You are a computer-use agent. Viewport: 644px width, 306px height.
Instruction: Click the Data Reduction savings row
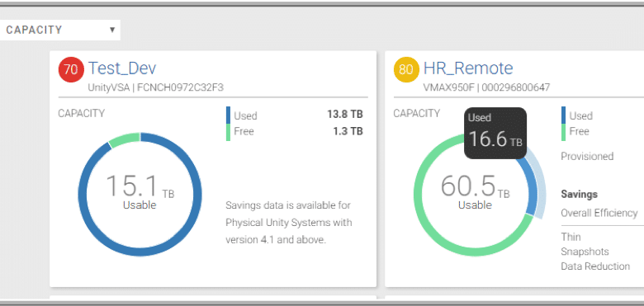(x=595, y=266)
